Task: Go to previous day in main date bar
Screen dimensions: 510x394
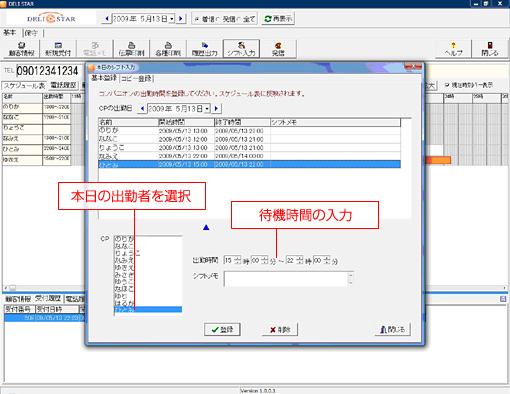Action: [x=107, y=19]
